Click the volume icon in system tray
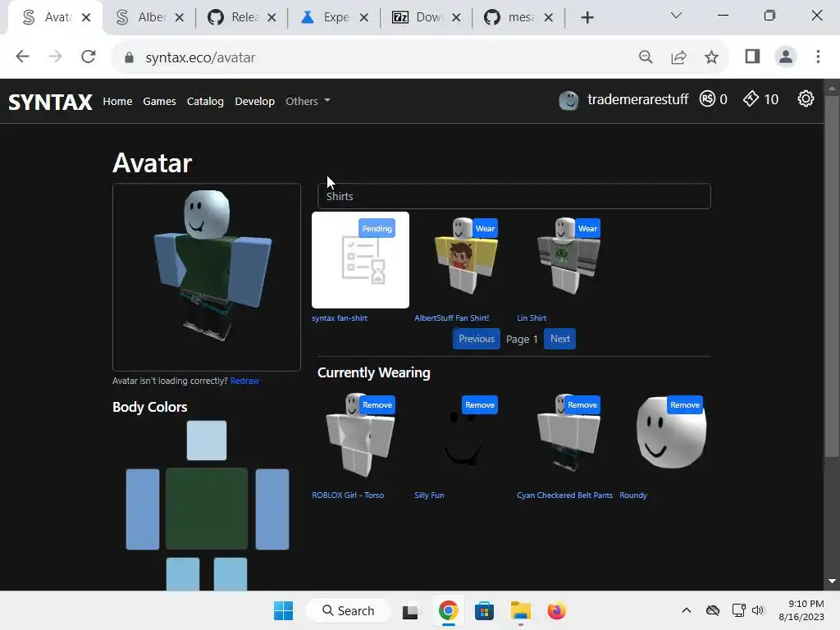 coord(758,610)
